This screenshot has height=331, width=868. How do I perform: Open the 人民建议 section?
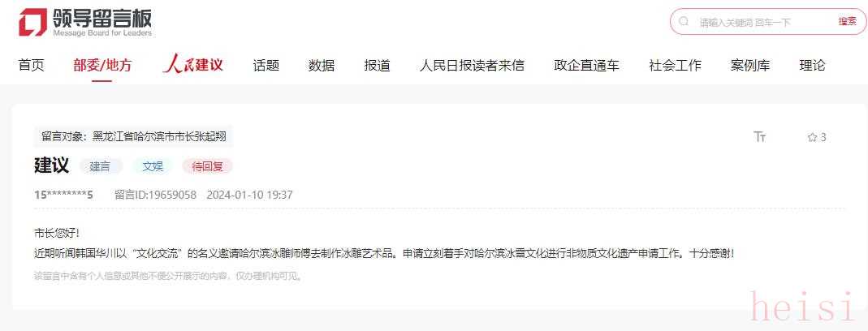click(192, 65)
